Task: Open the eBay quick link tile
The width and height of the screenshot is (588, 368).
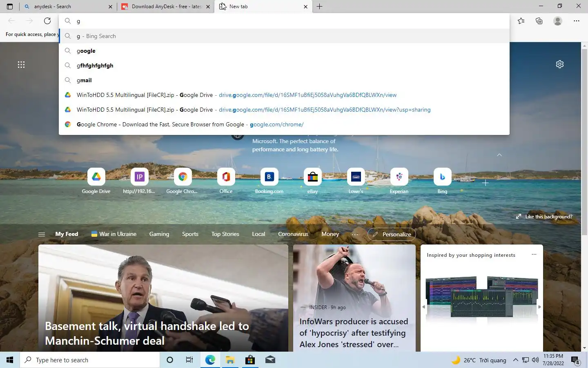Action: pos(312,181)
